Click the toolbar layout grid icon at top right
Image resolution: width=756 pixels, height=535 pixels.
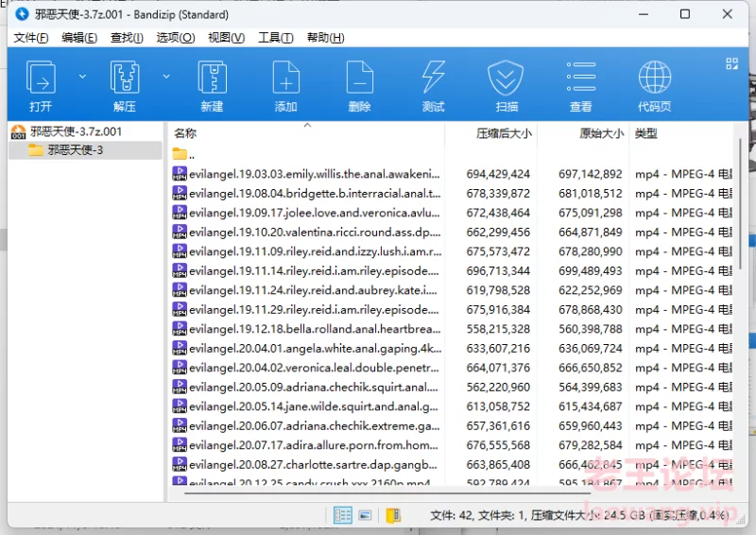point(731,63)
